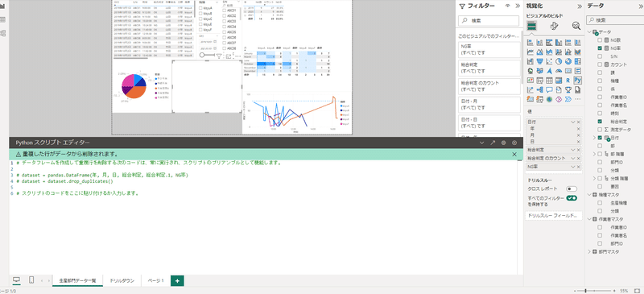
Task: Open dropdown for 日付 value field
Action: pyautogui.click(x=573, y=122)
